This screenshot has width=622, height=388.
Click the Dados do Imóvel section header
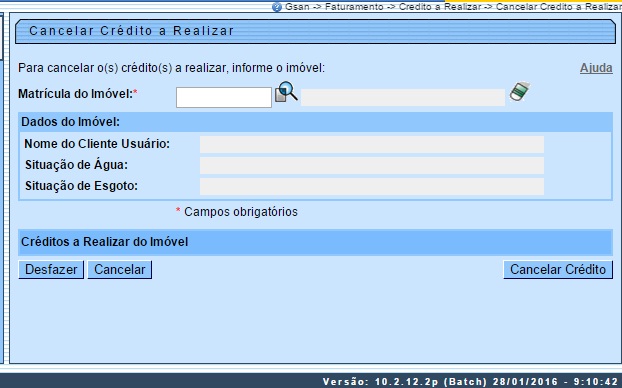coord(315,122)
